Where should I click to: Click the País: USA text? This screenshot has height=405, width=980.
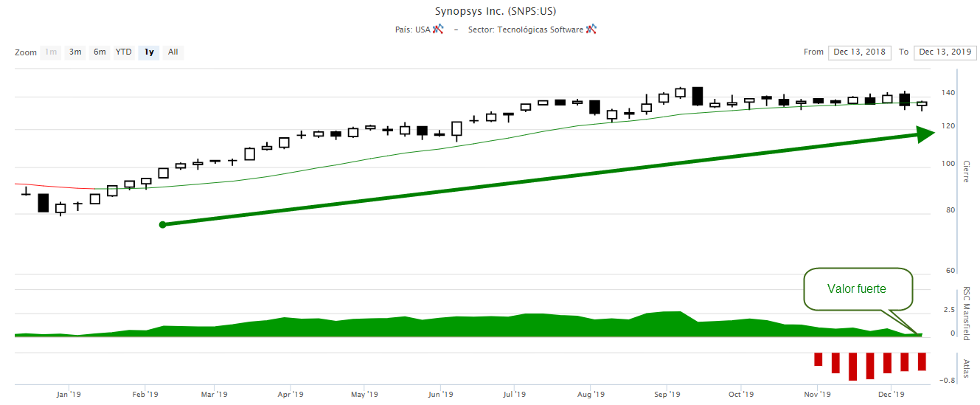tap(412, 30)
